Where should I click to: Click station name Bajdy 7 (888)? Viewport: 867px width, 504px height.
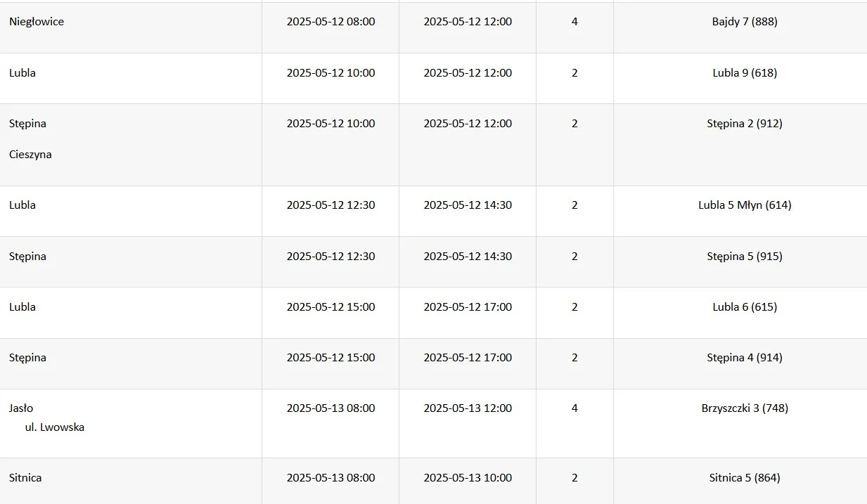(x=745, y=22)
